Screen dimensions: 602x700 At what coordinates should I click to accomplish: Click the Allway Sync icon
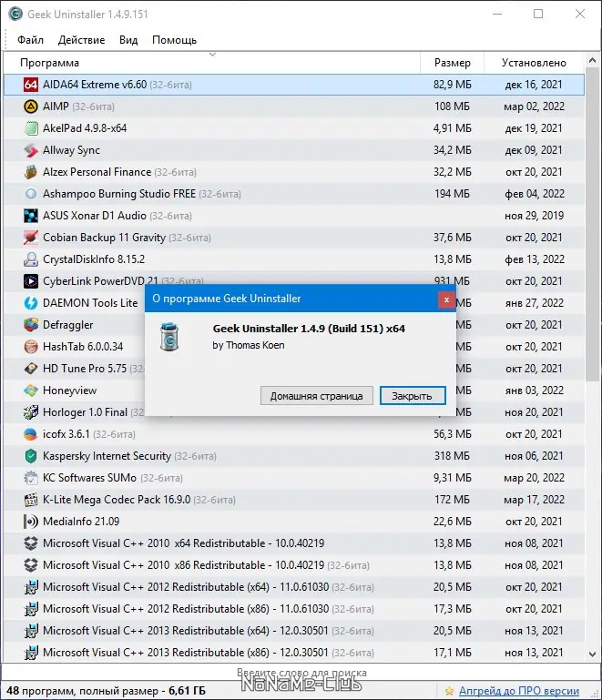pos(30,150)
